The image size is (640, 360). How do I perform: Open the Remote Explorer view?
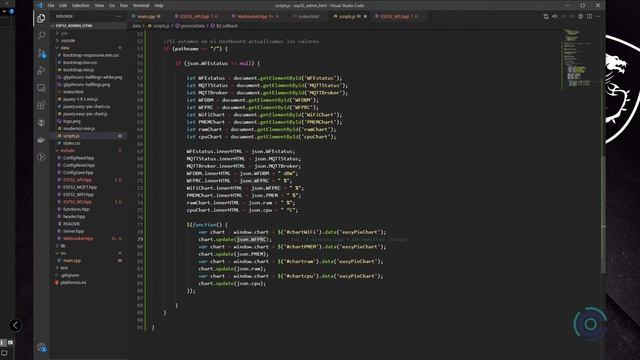pos(41,88)
